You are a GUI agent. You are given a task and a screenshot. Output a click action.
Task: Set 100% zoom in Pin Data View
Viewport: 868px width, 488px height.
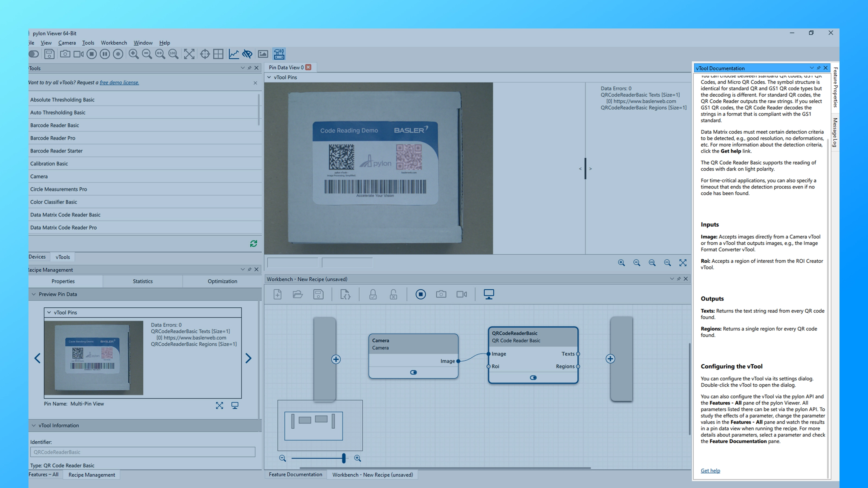click(x=652, y=263)
